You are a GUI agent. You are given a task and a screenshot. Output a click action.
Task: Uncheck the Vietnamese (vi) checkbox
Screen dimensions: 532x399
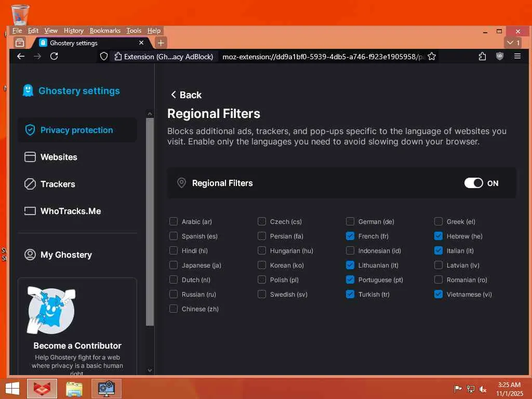(438, 294)
